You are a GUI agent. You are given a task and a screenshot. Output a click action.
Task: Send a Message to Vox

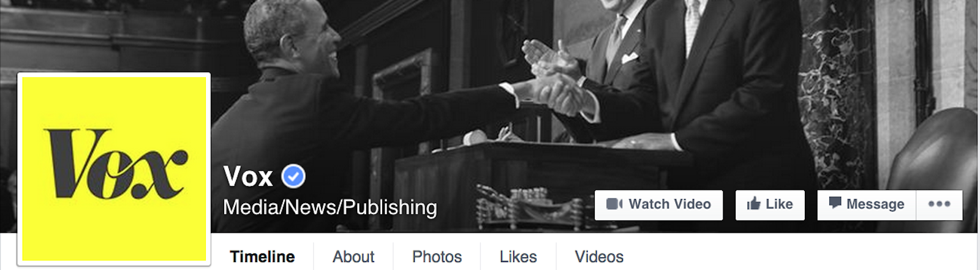pyautogui.click(x=867, y=205)
